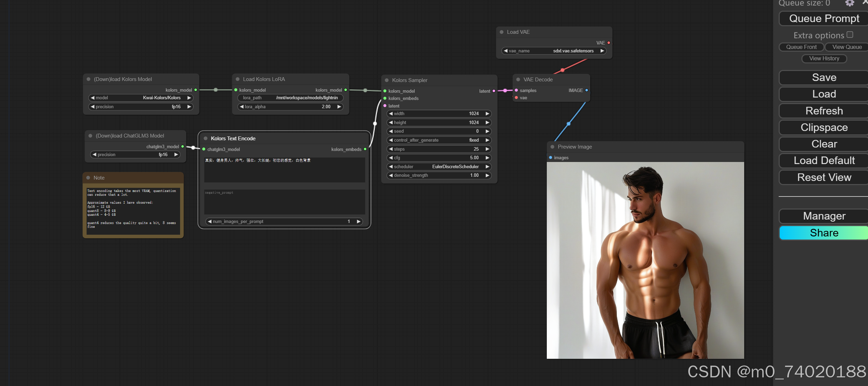868x386 pixels.
Task: Click the VAE output socket on Load VAE
Action: (x=609, y=43)
